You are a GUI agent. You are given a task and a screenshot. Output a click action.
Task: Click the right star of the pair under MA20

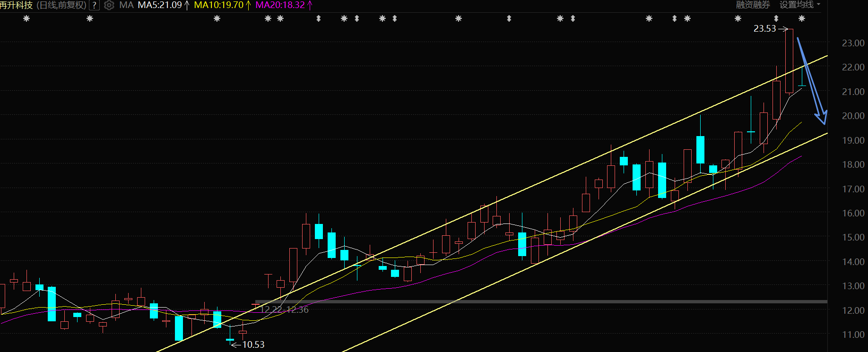pos(280,18)
